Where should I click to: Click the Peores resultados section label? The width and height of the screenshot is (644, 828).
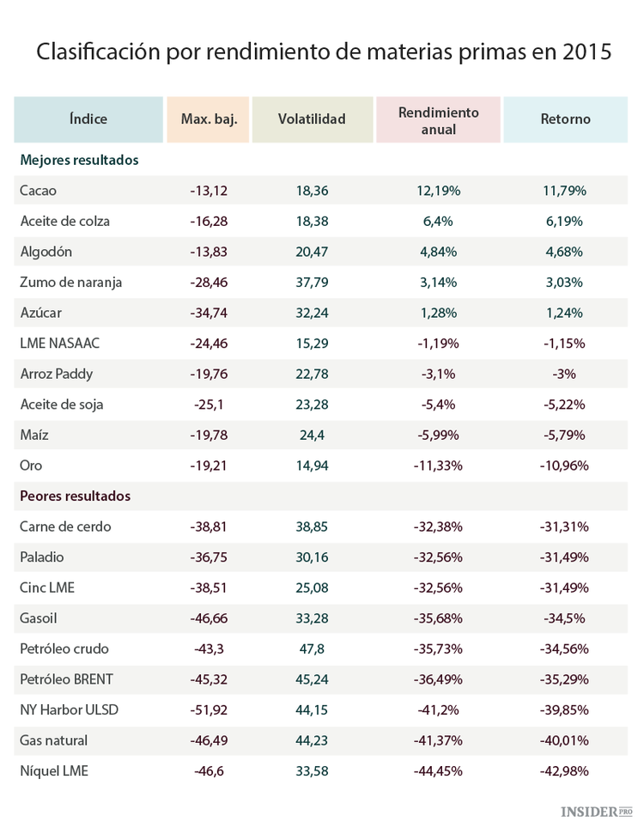[x=76, y=496]
